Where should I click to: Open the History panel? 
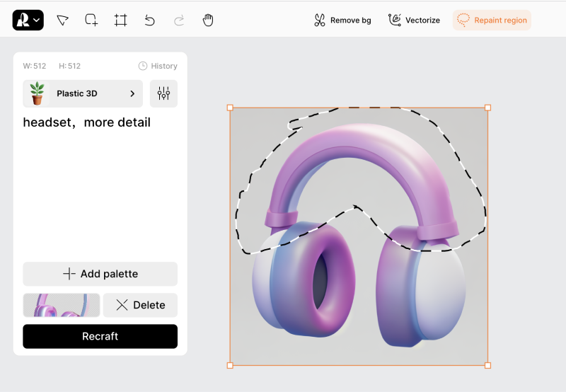click(x=158, y=66)
